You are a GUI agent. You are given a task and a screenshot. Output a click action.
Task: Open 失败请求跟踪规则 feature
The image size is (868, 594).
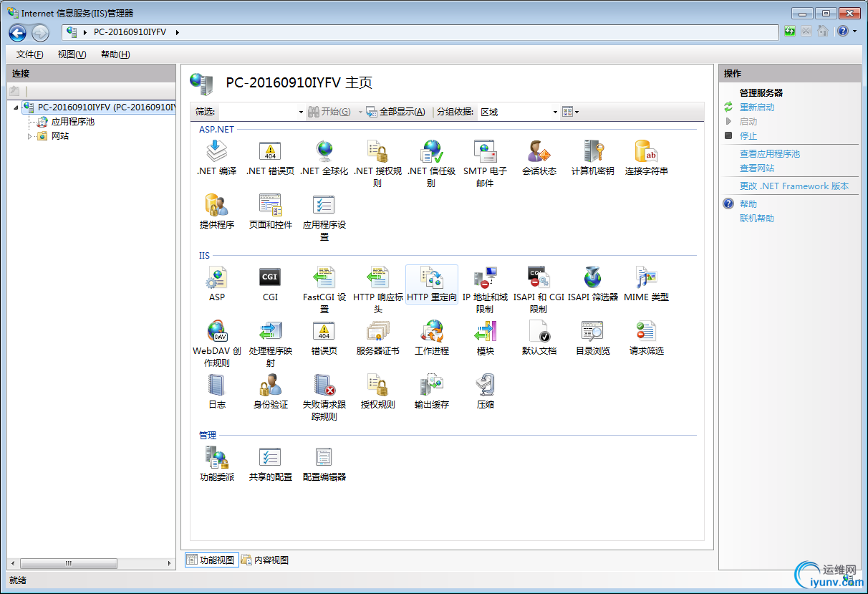pos(324,397)
